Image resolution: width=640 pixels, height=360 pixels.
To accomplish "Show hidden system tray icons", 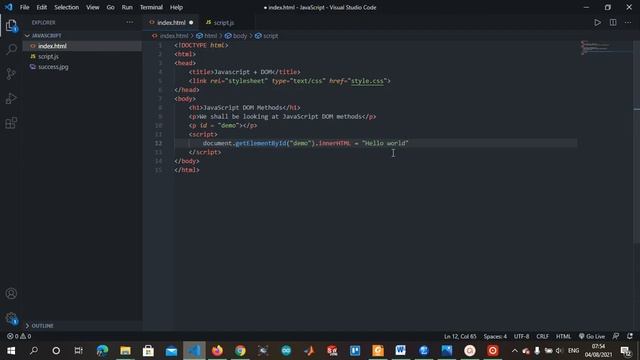I will point(514,351).
